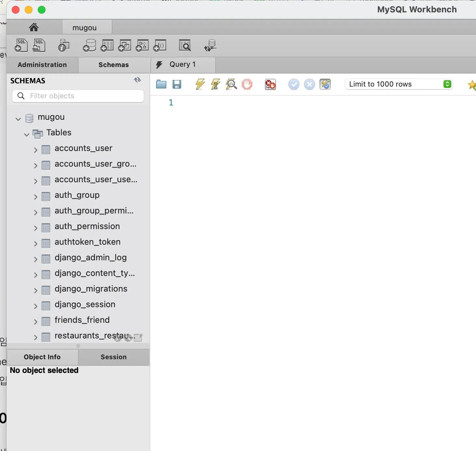Select the Tables folder

(59, 132)
